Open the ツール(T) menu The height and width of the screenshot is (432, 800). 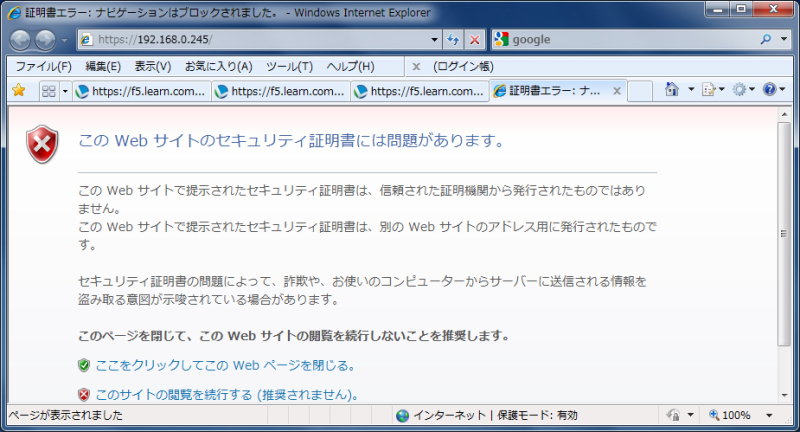tap(289, 66)
